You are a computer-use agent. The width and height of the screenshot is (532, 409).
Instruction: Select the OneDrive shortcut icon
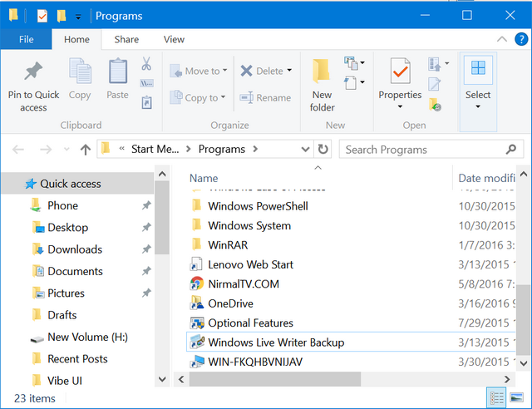[x=197, y=303]
